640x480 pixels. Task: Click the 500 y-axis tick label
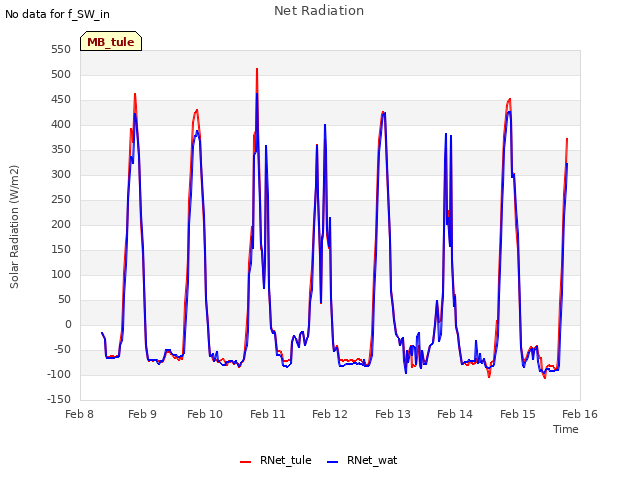pyautogui.click(x=61, y=75)
